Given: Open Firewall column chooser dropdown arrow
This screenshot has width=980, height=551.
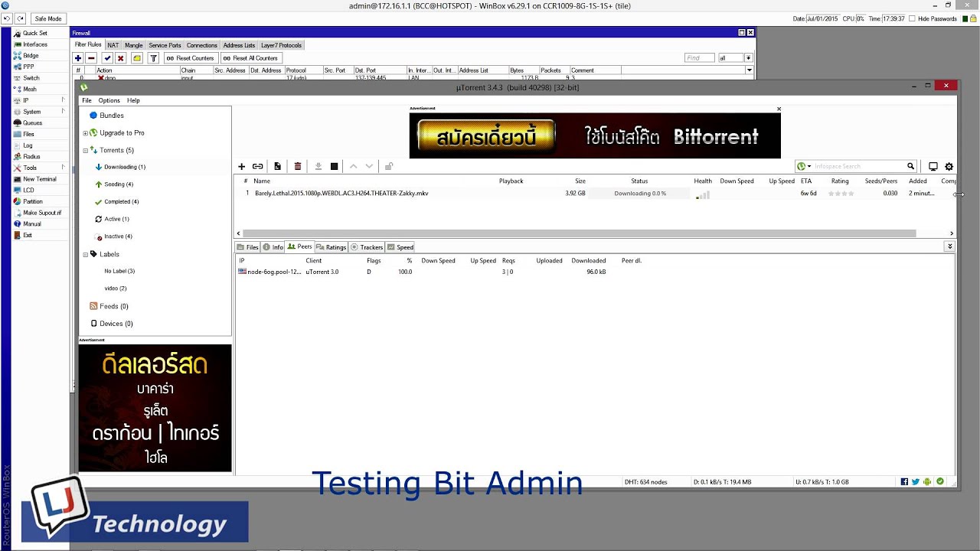Looking at the screenshot, I should (x=750, y=70).
